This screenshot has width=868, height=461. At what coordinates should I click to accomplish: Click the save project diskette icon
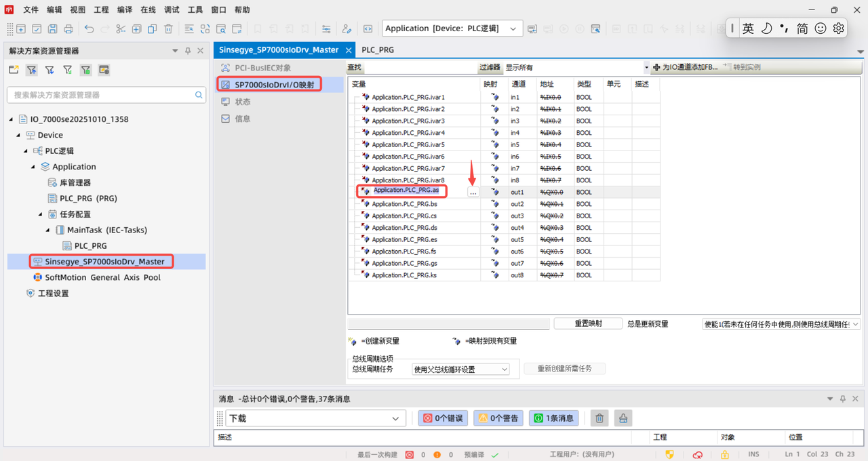tap(52, 29)
